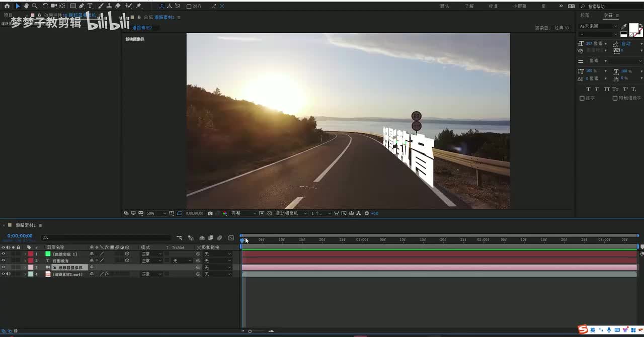Open the resolution dropdown in viewer
644x337 pixels.
coord(244,213)
